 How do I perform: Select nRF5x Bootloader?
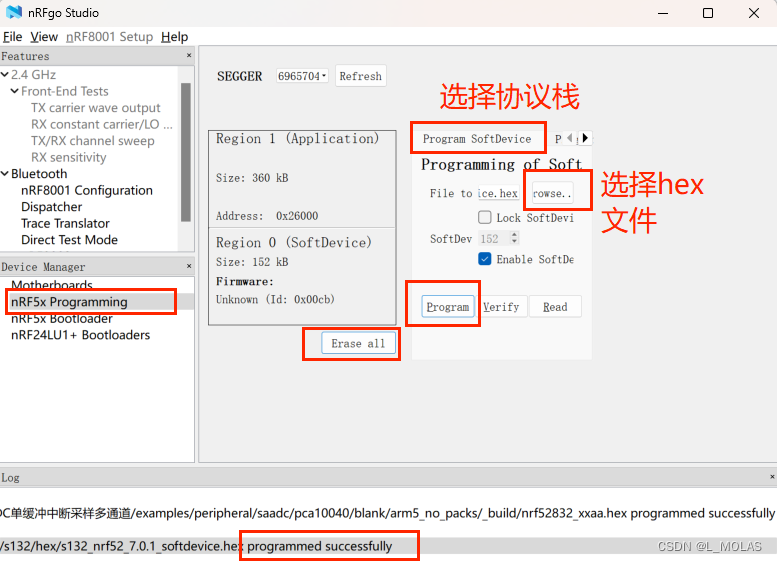(61, 318)
